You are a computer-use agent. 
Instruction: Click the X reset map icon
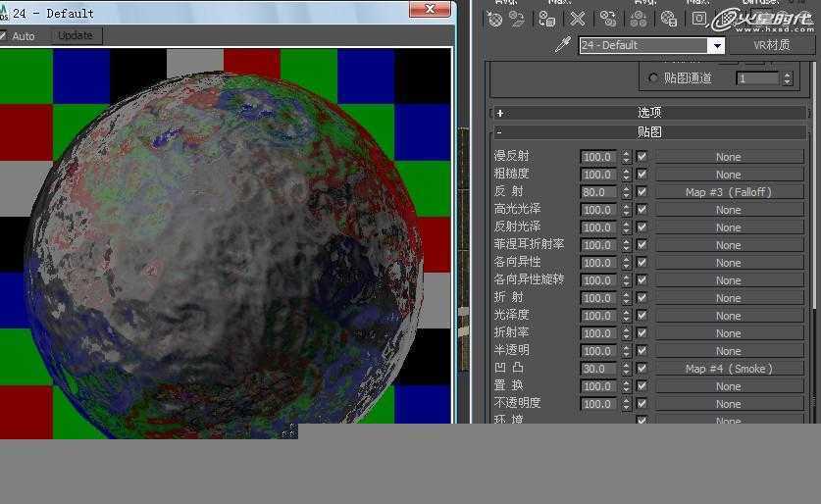(578, 20)
